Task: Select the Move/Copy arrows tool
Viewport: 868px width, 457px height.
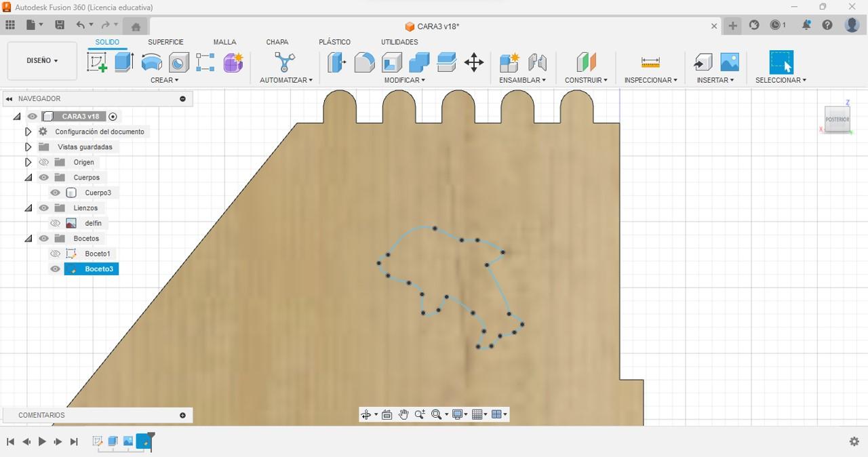Action: [474, 63]
